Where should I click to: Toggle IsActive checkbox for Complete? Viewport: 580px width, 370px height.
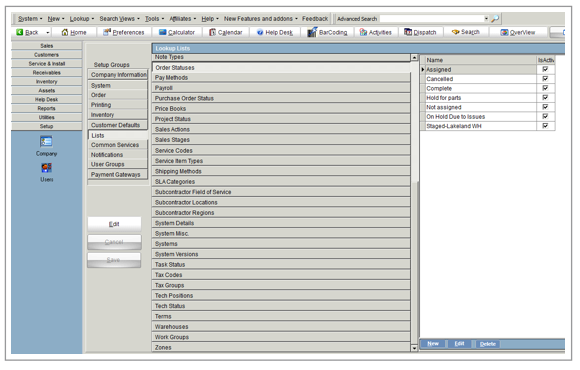tap(545, 88)
